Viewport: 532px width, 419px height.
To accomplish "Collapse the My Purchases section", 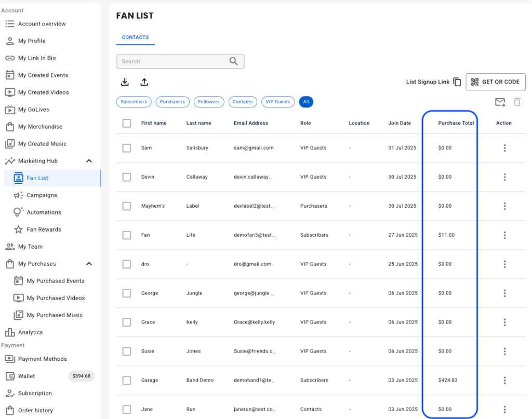I will point(89,264).
